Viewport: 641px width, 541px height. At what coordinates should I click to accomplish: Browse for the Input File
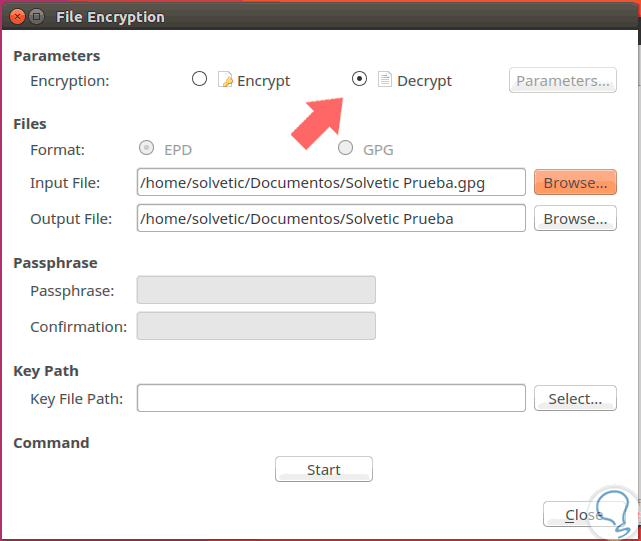(575, 183)
